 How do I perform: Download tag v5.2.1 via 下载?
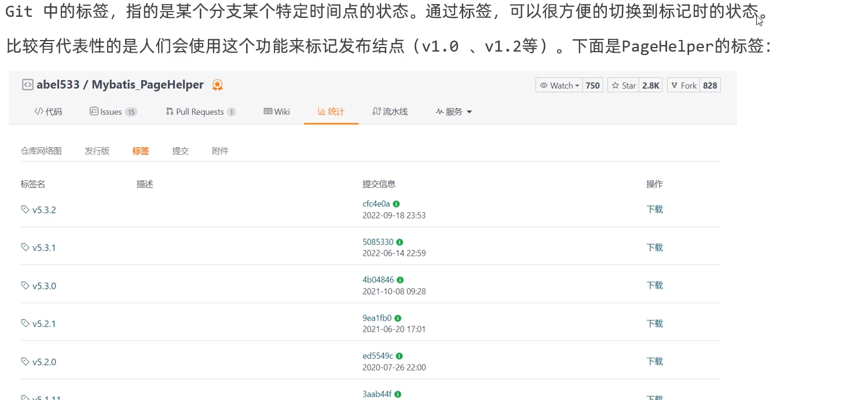point(654,323)
